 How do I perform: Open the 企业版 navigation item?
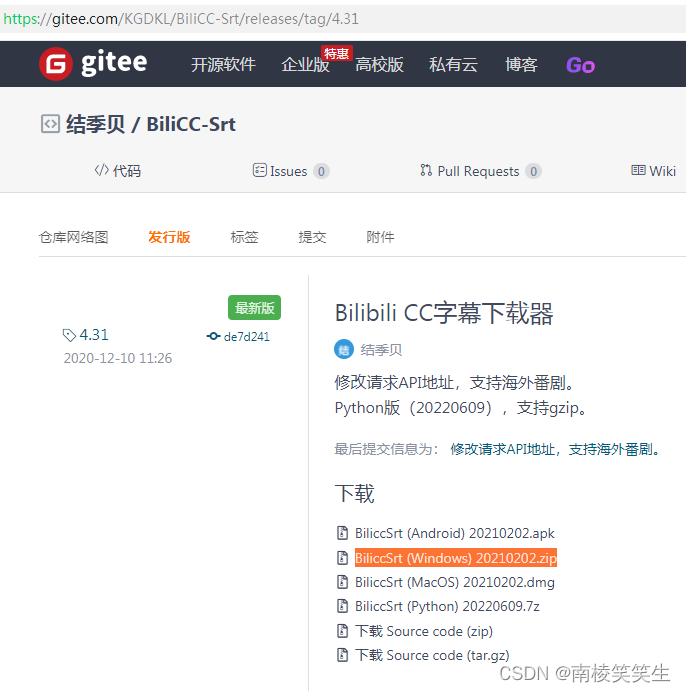coord(305,65)
